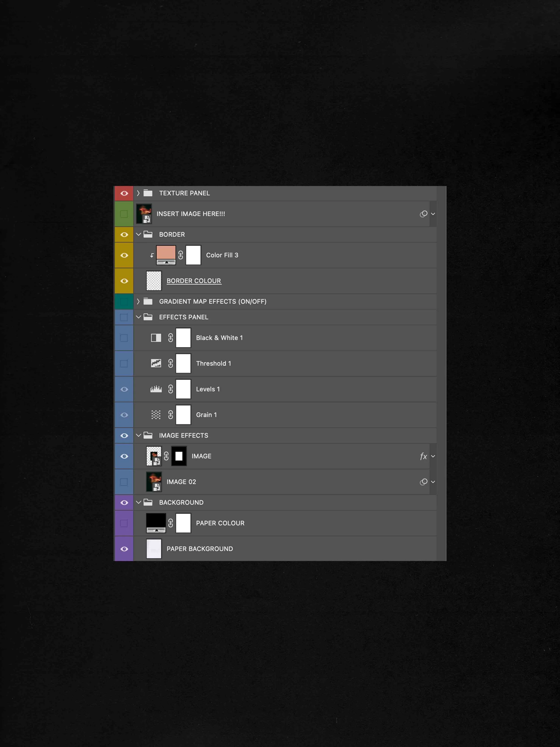
Task: Hide the Color Fill 3 layer
Action: click(x=124, y=255)
